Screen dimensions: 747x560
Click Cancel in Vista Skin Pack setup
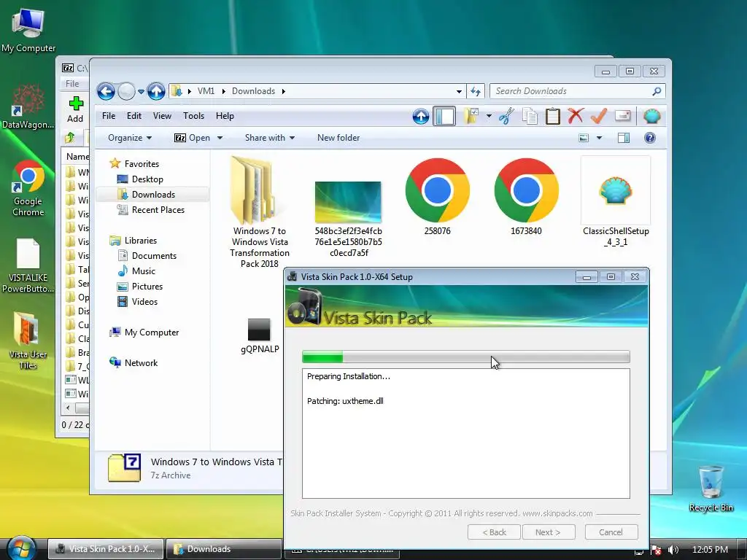pyautogui.click(x=611, y=532)
